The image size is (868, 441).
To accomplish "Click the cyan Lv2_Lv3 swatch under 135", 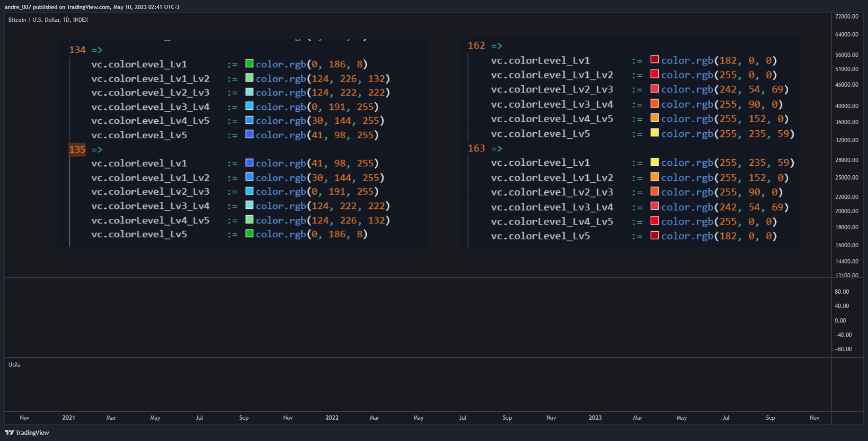I will click(249, 191).
